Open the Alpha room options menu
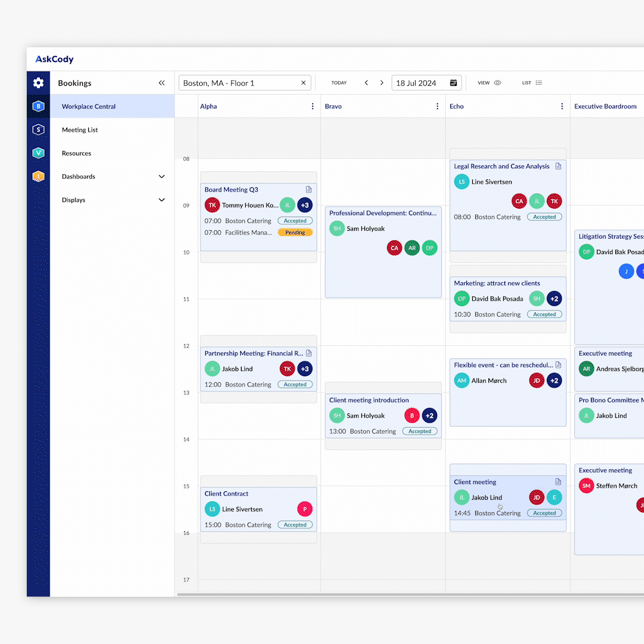The height and width of the screenshot is (644, 644). pyautogui.click(x=312, y=106)
